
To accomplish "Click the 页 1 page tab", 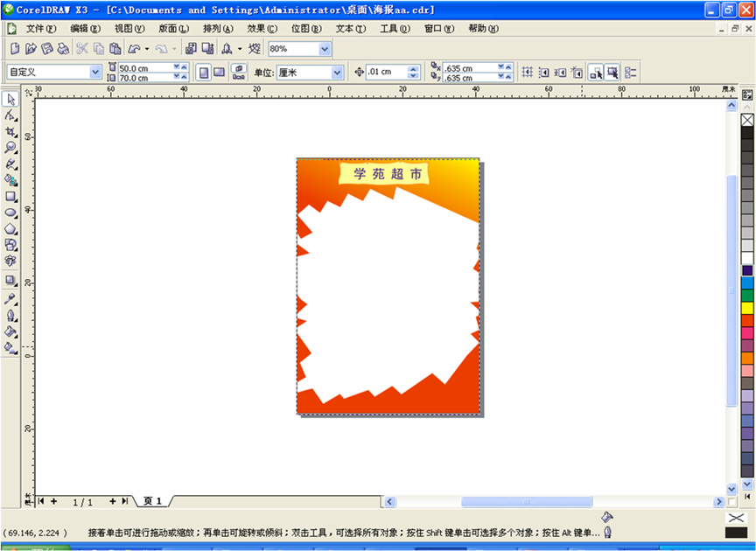I will tap(153, 501).
